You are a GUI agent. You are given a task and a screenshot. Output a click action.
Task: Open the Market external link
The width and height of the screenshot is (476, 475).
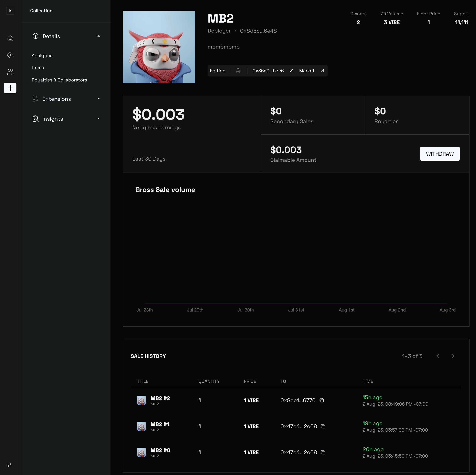tap(311, 71)
